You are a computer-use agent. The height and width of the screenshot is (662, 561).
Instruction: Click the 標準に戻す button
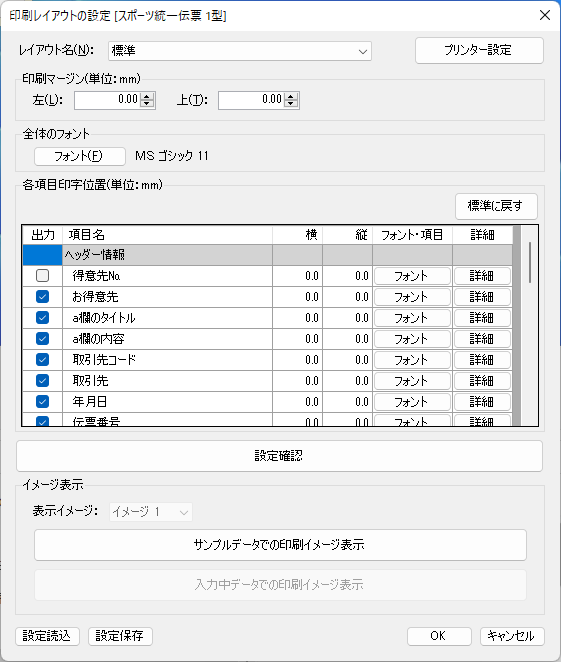tap(496, 206)
